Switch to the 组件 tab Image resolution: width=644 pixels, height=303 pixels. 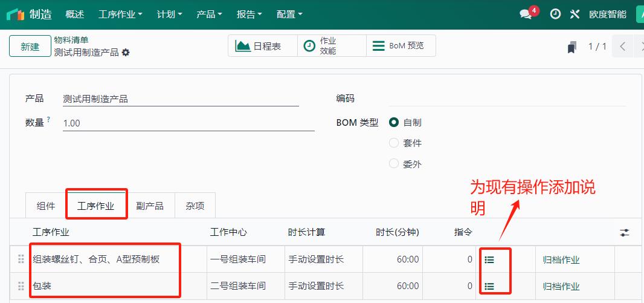[45, 206]
